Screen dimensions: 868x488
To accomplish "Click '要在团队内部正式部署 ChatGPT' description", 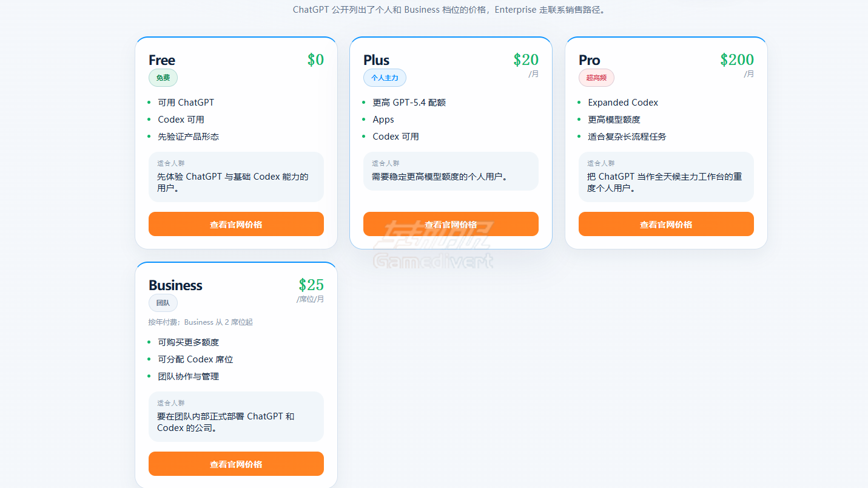I will click(226, 422).
